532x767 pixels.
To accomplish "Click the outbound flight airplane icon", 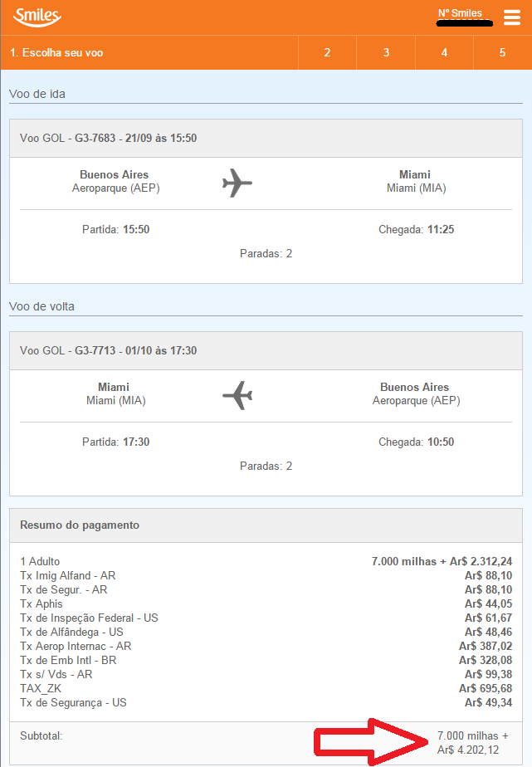I will pyautogui.click(x=237, y=183).
